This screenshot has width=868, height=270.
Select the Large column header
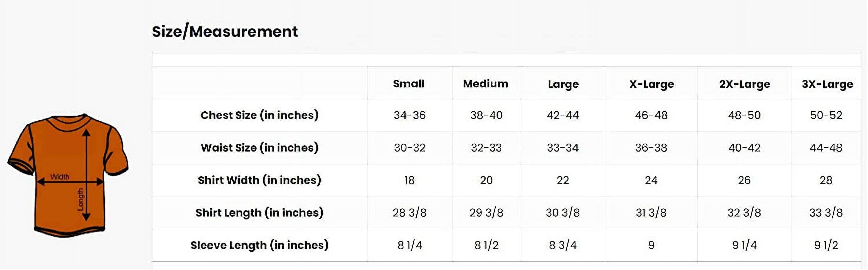pos(563,84)
